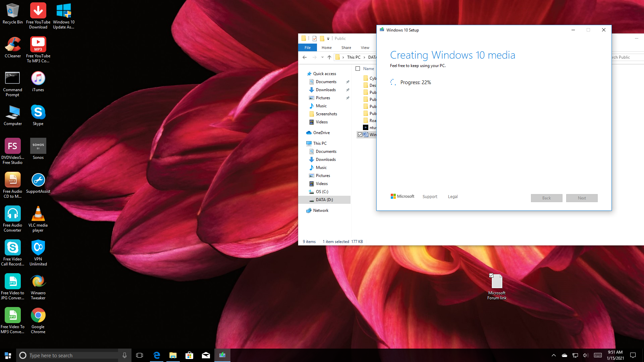
Task: Switch to the Home ribbon tab
Action: tap(326, 48)
